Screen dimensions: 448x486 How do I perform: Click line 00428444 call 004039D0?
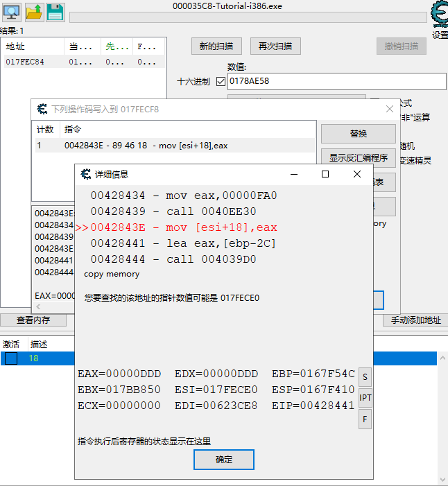(173, 259)
